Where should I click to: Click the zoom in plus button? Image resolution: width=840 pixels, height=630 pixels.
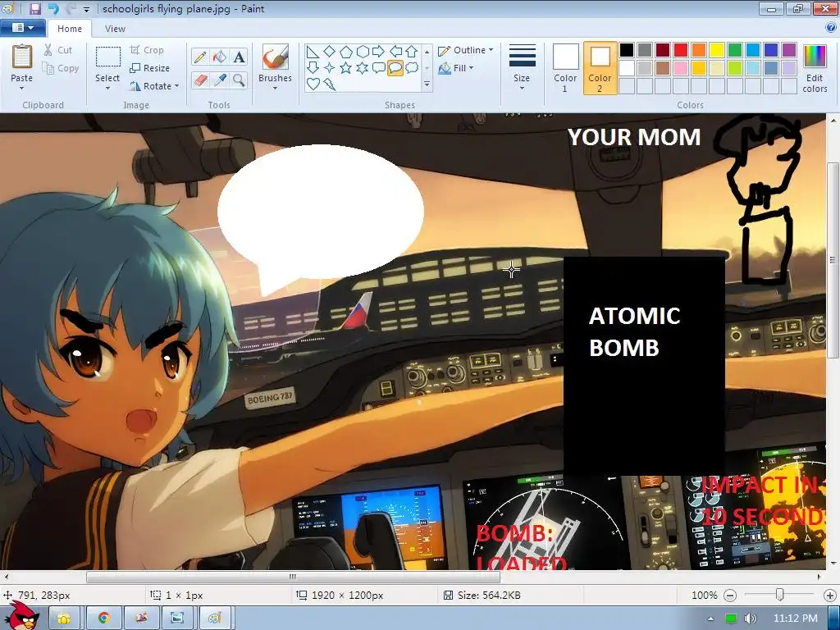[829, 596]
